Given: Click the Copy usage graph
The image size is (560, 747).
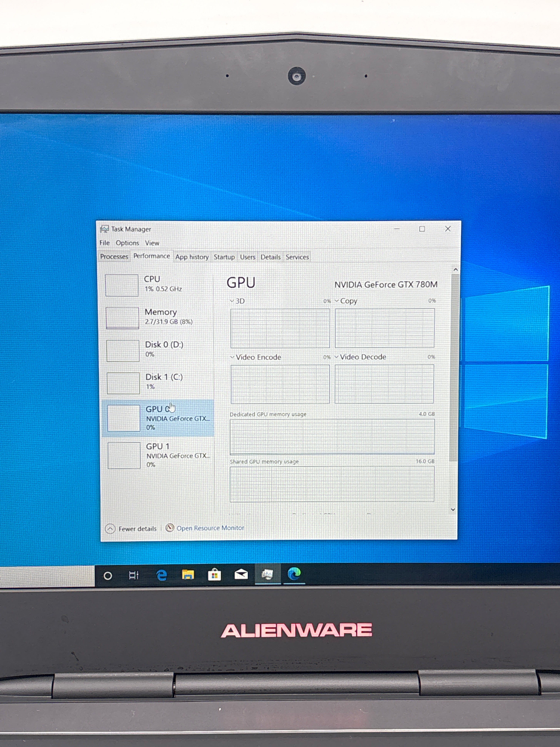Looking at the screenshot, I should tap(384, 328).
